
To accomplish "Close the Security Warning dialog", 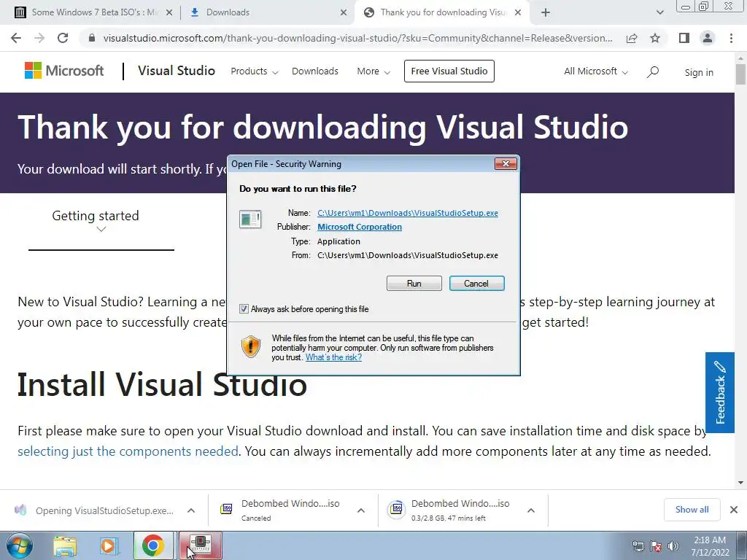I will pyautogui.click(x=506, y=164).
